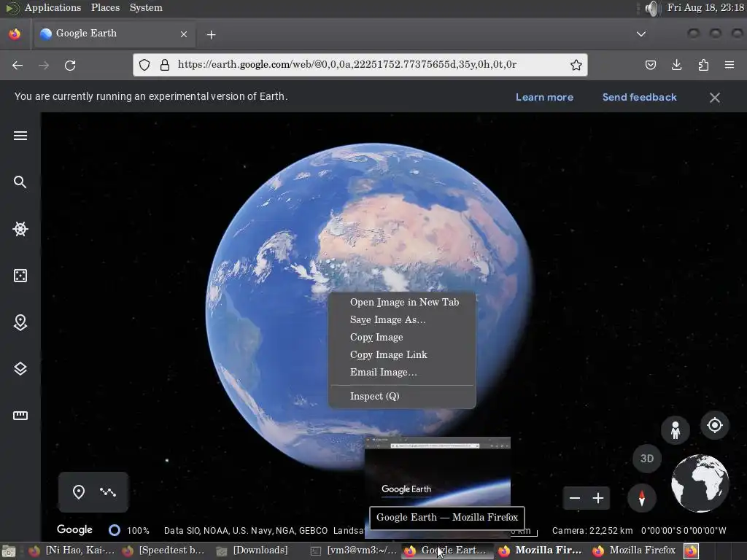Open Firefox application menu
Image resolution: width=747 pixels, height=560 pixels.
click(729, 65)
